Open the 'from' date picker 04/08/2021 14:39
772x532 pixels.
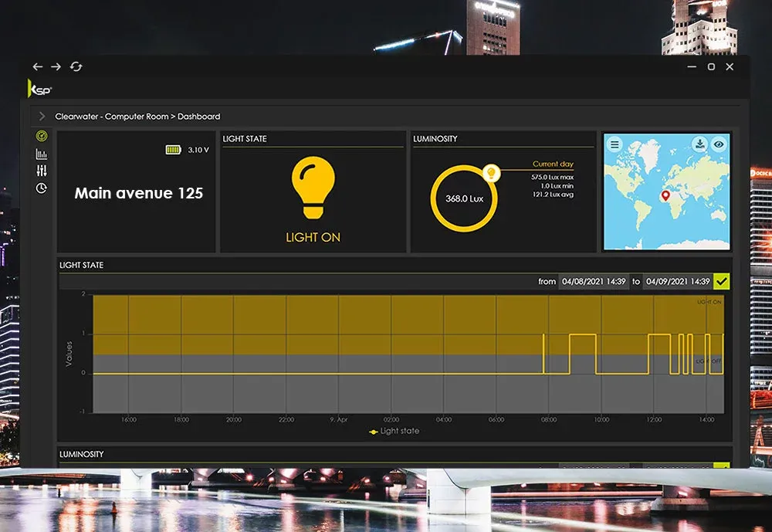pos(594,282)
